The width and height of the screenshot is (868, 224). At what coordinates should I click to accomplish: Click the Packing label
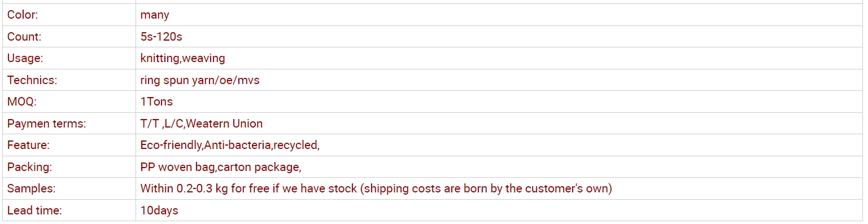29,167
